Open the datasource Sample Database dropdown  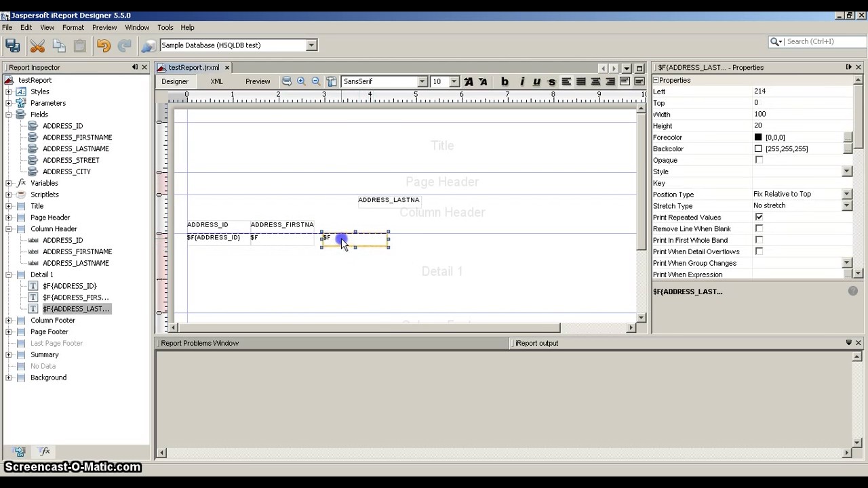click(x=311, y=45)
